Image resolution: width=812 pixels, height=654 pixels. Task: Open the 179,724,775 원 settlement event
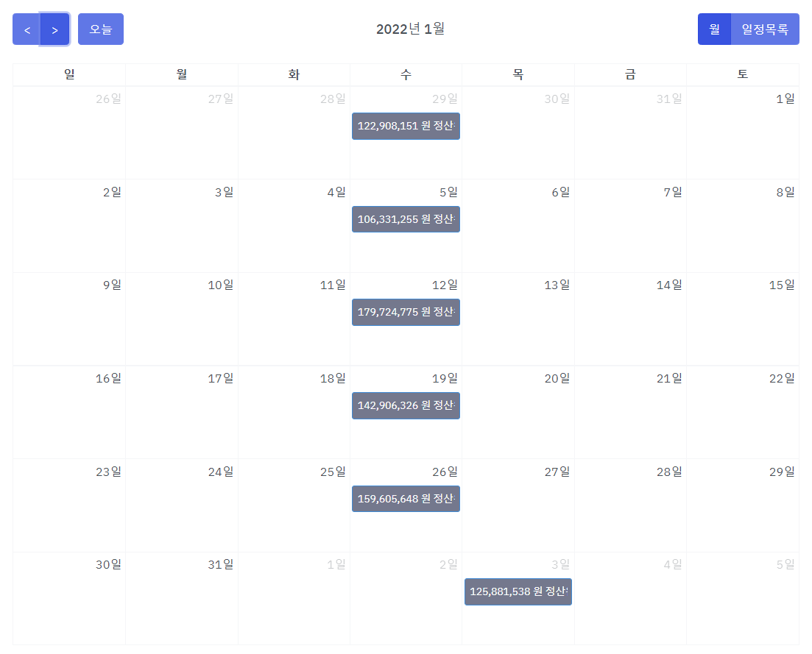pyautogui.click(x=406, y=312)
